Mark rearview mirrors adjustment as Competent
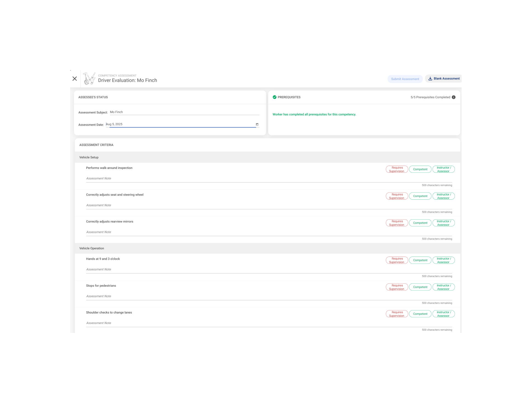 click(420, 223)
